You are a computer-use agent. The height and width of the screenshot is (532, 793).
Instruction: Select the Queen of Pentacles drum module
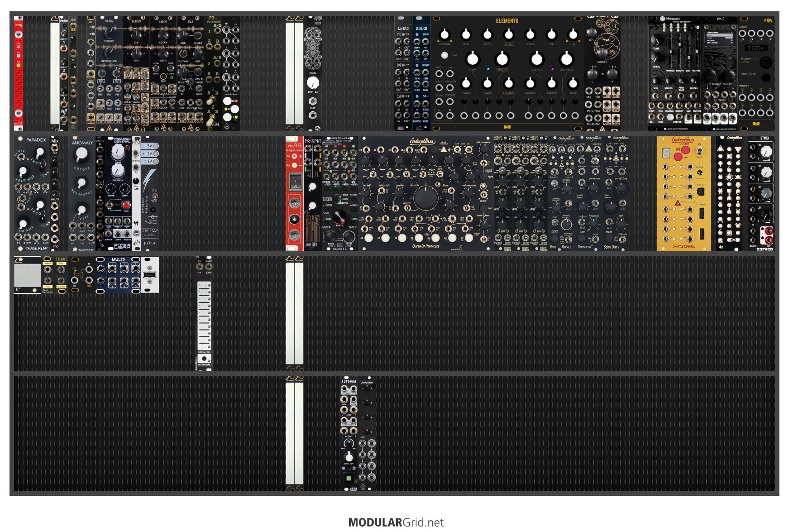point(425,193)
